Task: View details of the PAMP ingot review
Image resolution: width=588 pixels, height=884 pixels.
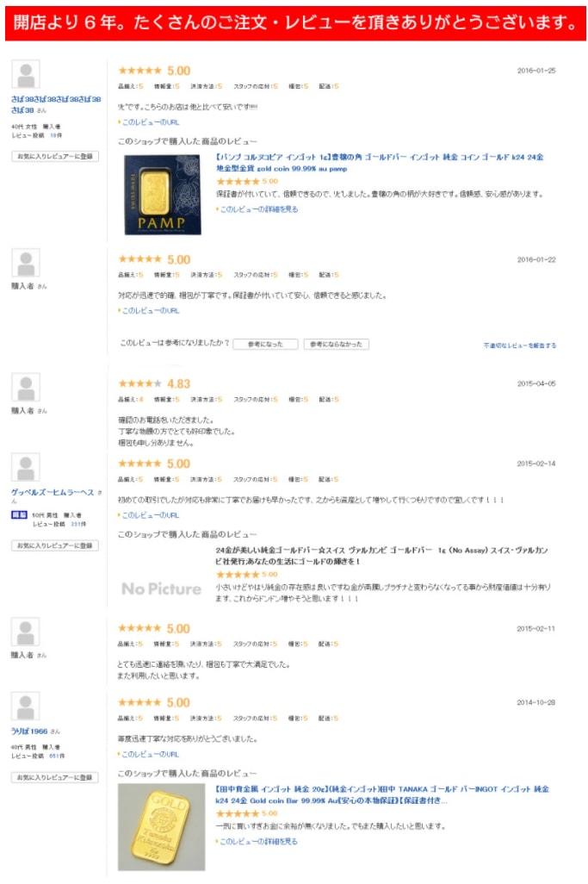Action: pyautogui.click(x=258, y=209)
